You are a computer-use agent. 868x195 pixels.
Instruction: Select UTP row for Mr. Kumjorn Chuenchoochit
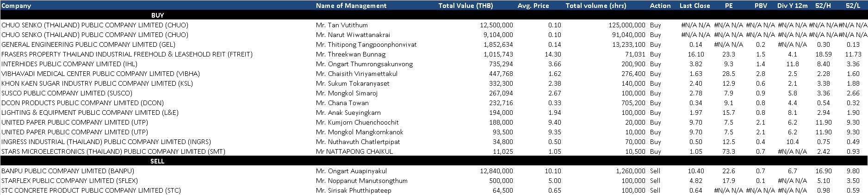(x=434, y=122)
